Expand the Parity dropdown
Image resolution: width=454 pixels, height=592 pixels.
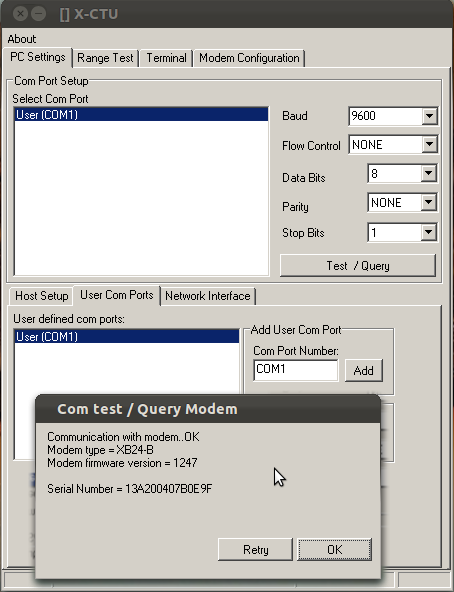[x=428, y=202]
